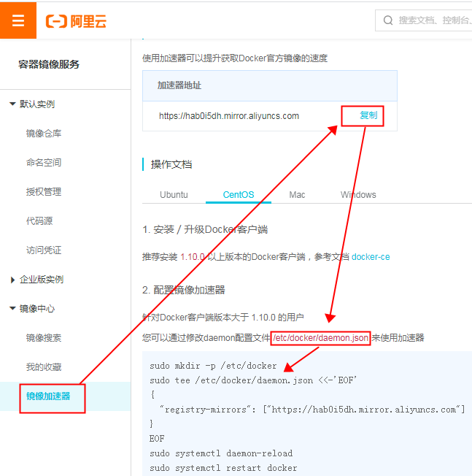The height and width of the screenshot is (476, 472).
Task: Open the orange hamburger menu
Action: (18, 20)
